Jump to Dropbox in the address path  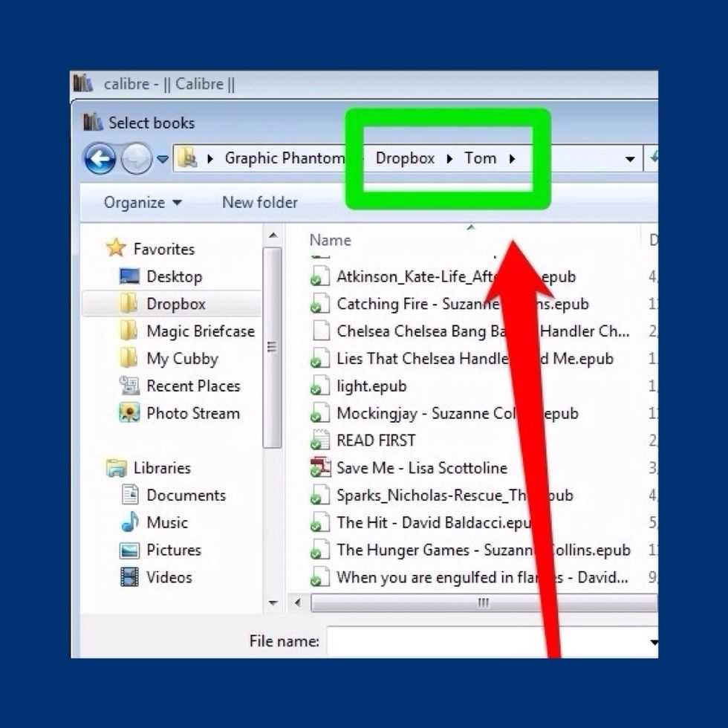point(405,158)
